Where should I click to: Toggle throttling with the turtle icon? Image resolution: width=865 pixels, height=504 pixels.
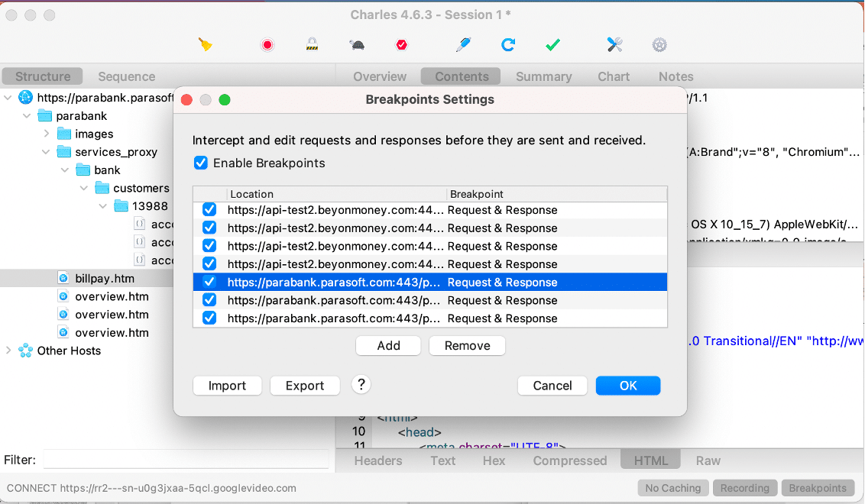tap(356, 45)
